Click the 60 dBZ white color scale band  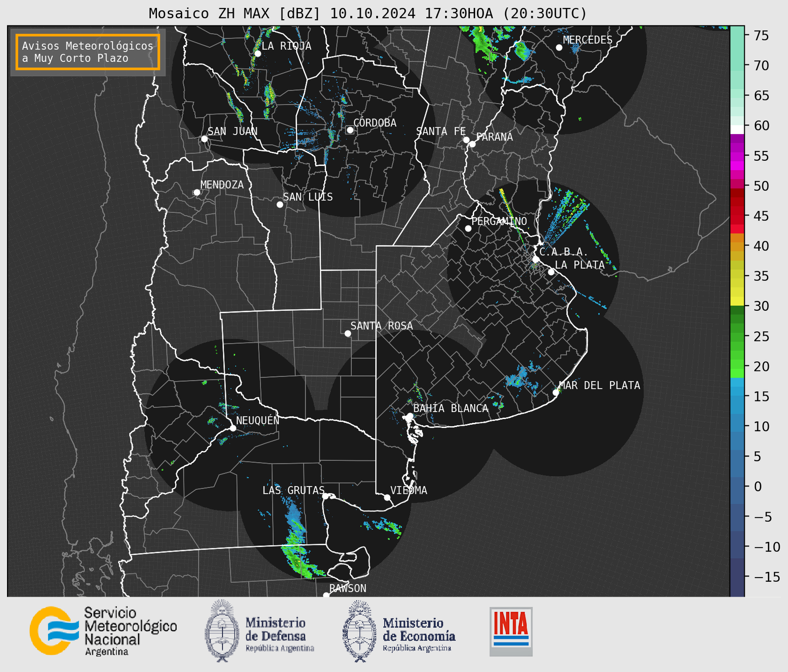pyautogui.click(x=737, y=129)
